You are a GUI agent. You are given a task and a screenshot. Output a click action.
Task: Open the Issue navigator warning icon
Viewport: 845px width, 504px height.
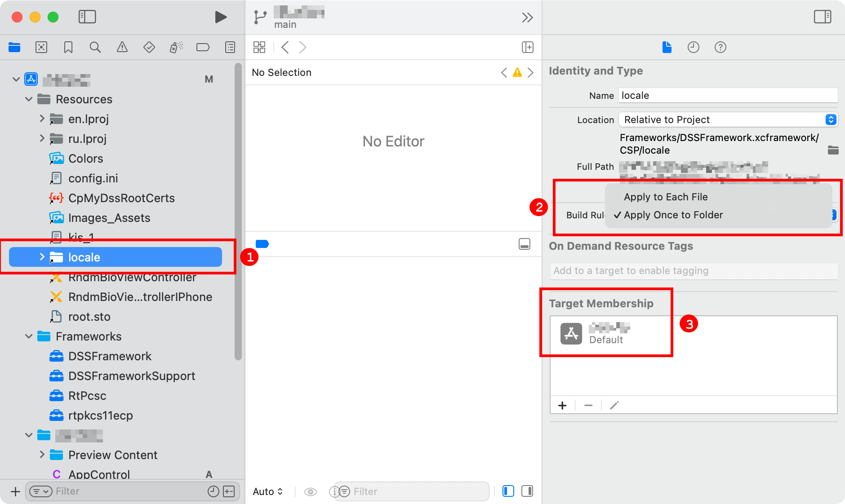122,47
